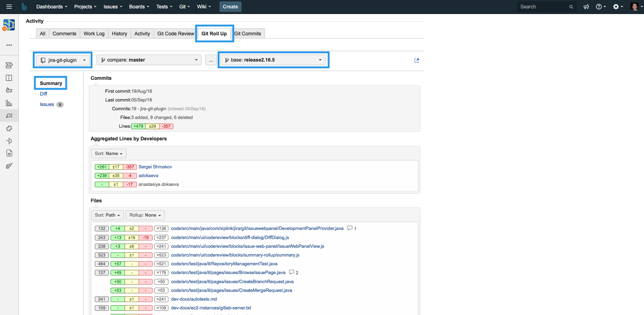Open the hamburger menu icon
Screen dimensions: 644x315
coord(9,7)
